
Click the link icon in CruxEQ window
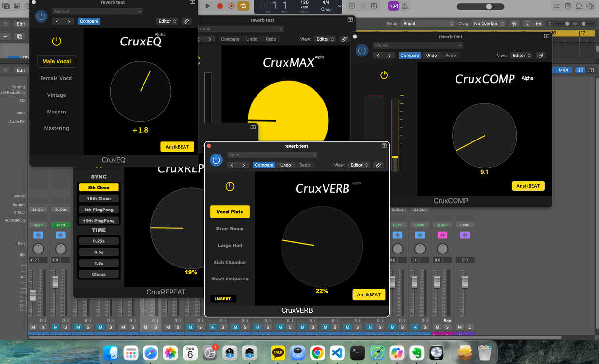pyautogui.click(x=186, y=21)
